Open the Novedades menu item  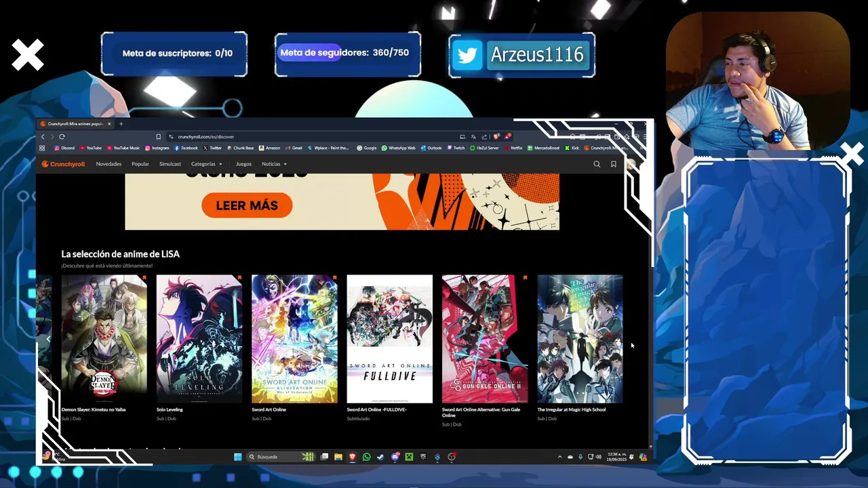click(x=108, y=164)
